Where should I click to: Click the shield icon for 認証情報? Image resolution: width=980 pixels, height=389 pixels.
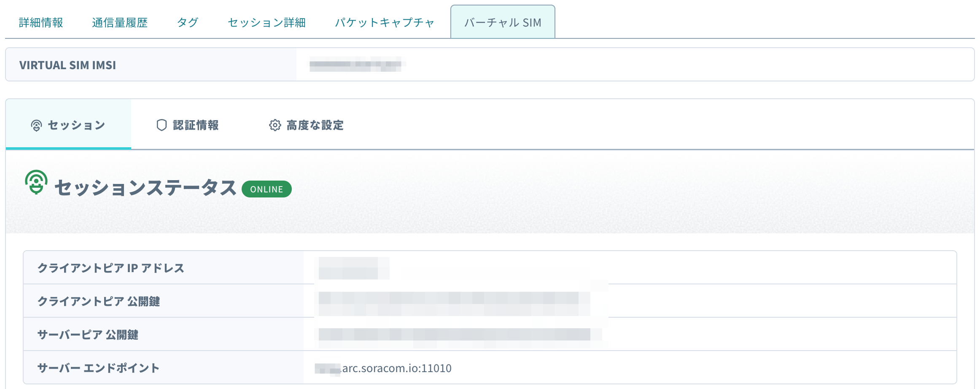point(162,125)
